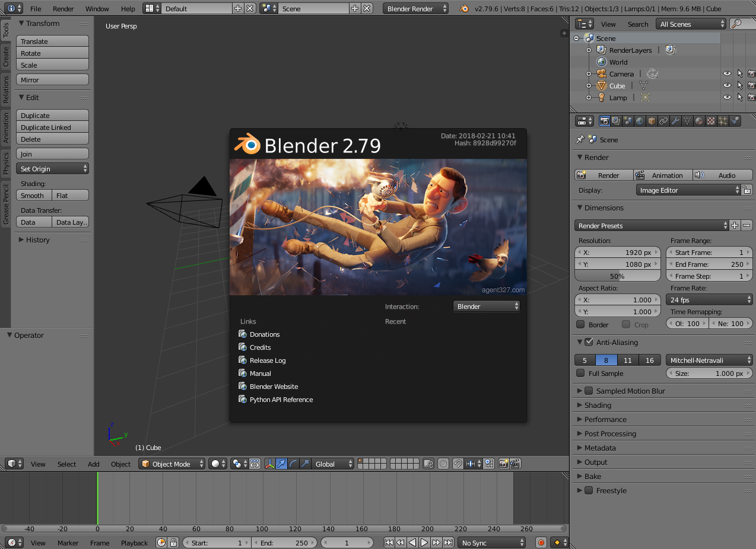Screen dimensions: 756x549
Task: Open the Render Layers properties tab icon
Action: pyautogui.click(x=616, y=121)
